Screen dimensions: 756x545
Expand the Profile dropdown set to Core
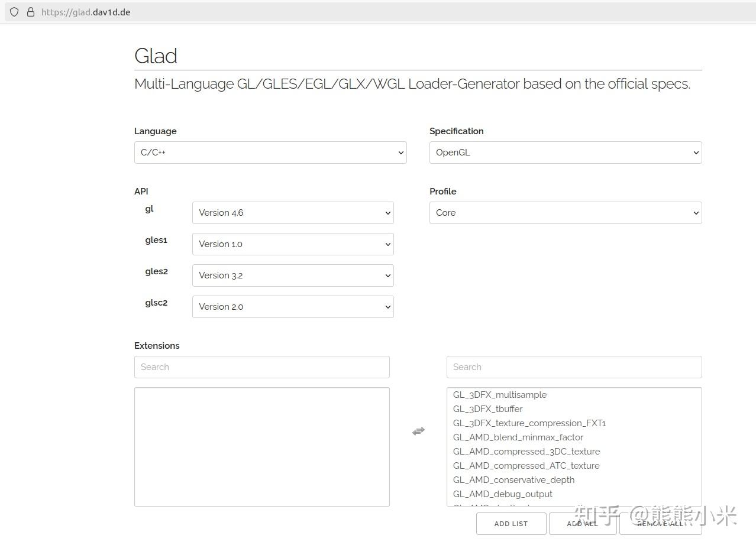tap(565, 213)
